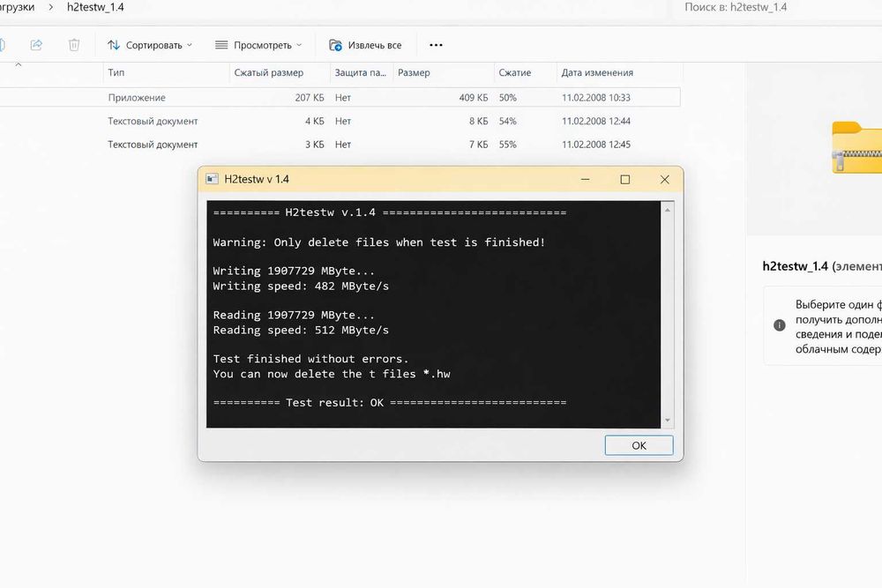Click the info icon in details pane
The height and width of the screenshot is (588, 882).
point(779,325)
